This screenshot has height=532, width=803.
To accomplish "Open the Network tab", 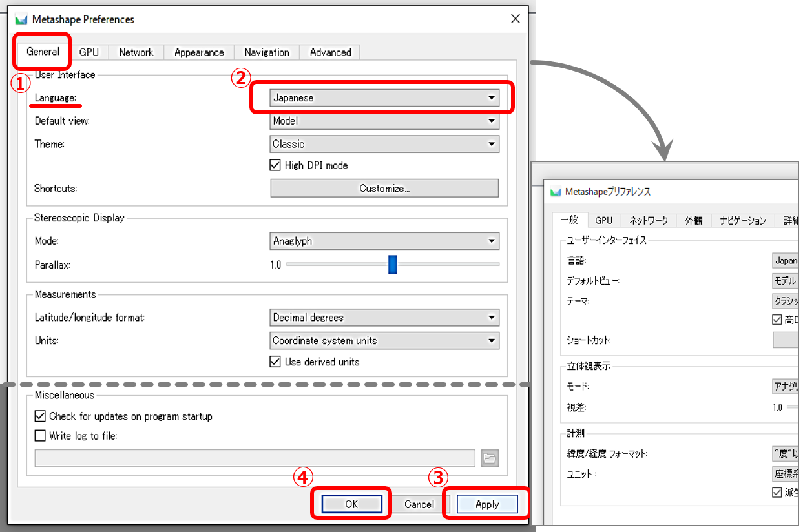I will [x=136, y=52].
